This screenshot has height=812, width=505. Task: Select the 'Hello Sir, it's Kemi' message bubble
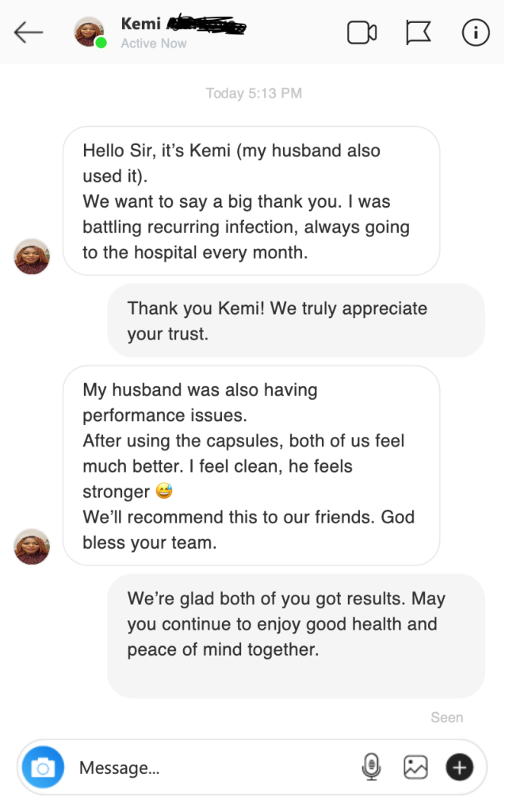(251, 201)
